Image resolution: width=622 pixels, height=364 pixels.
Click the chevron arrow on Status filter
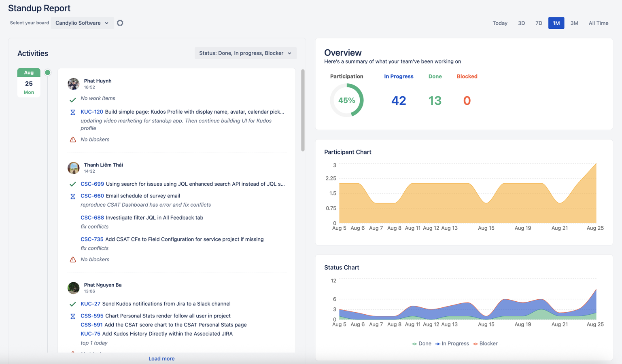coord(290,53)
